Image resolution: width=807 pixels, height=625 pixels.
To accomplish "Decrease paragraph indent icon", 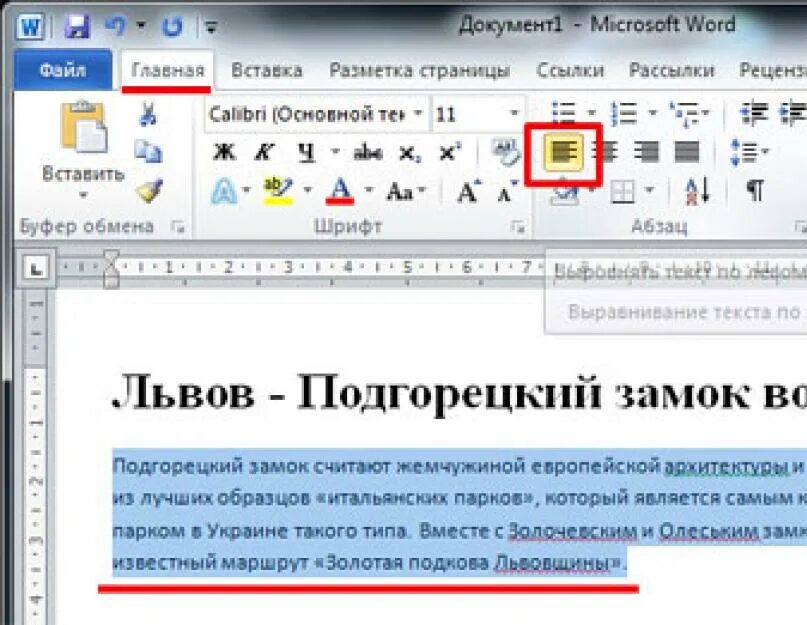I will pyautogui.click(x=755, y=114).
